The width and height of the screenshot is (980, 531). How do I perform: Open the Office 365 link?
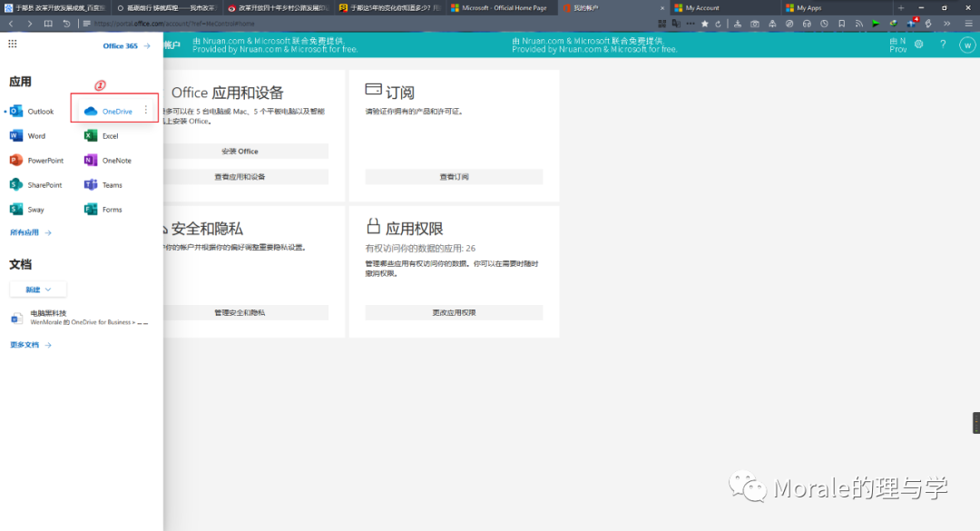[126, 46]
